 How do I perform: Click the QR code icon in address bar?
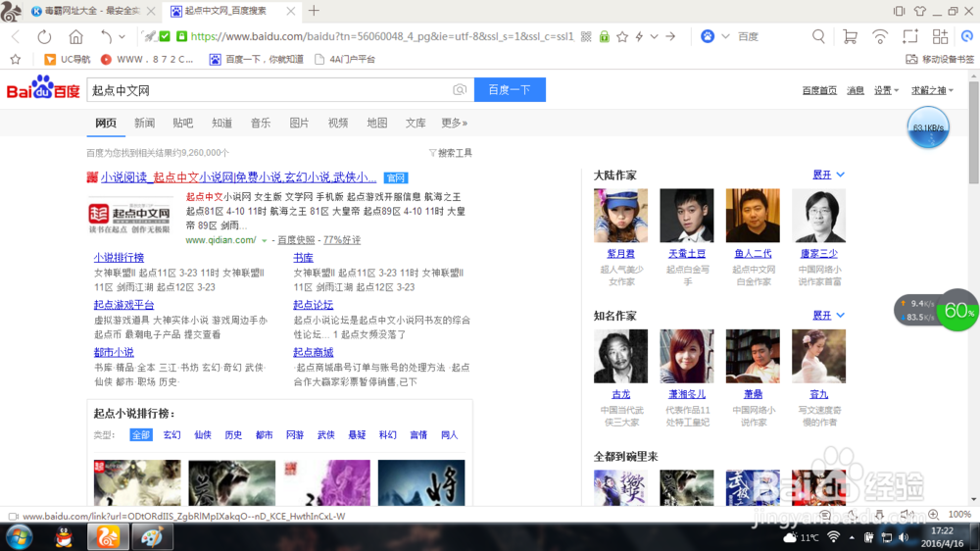(586, 37)
